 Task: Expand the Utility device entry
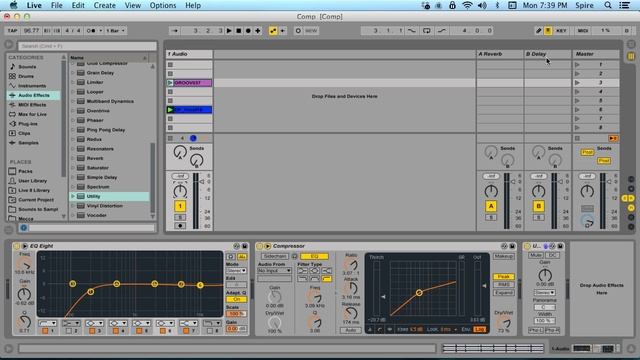point(73,196)
